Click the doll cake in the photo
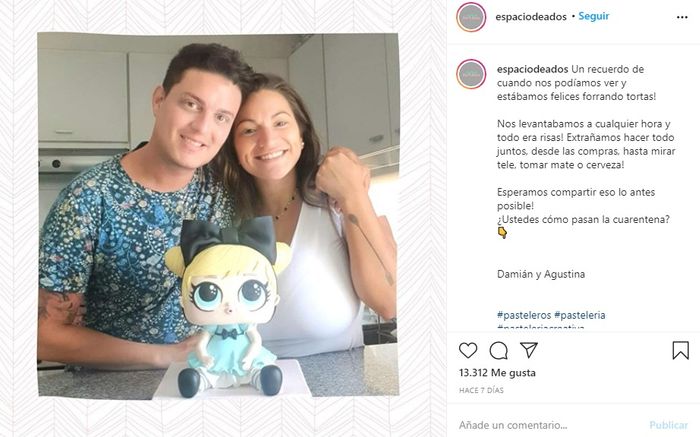The image size is (700, 437). [x=228, y=308]
